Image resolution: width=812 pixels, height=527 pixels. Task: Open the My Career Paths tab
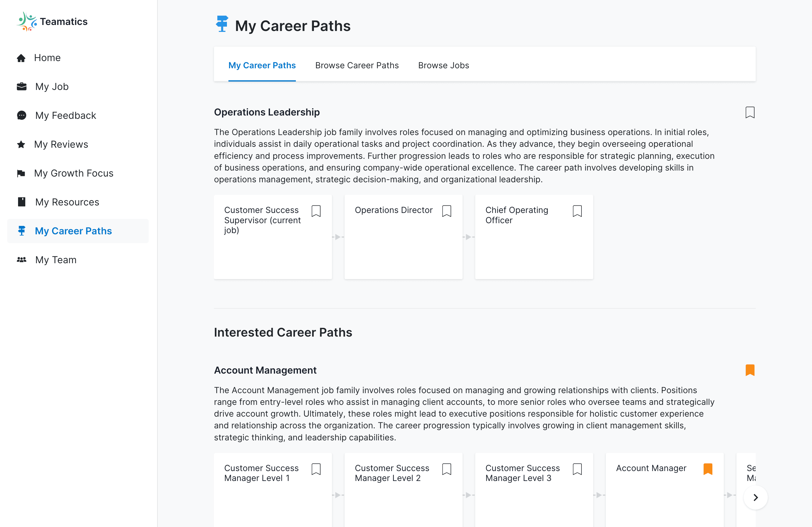(x=262, y=65)
